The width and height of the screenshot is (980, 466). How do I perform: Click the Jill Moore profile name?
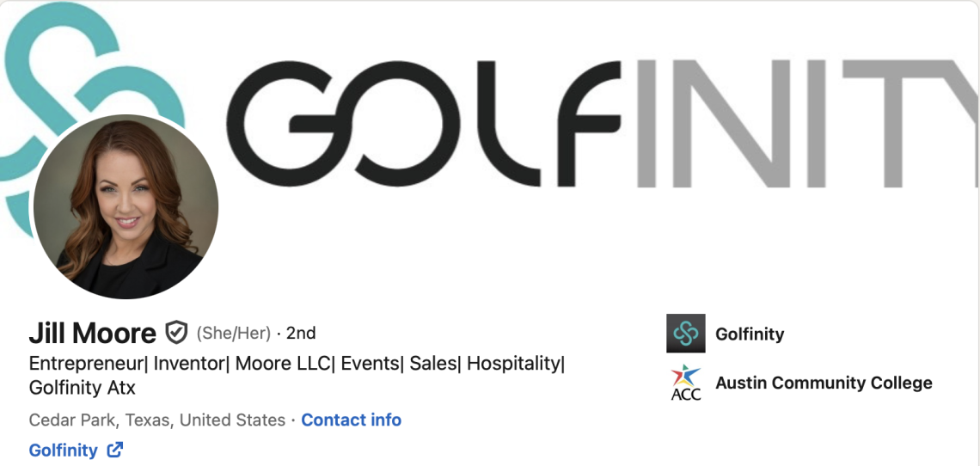click(93, 334)
